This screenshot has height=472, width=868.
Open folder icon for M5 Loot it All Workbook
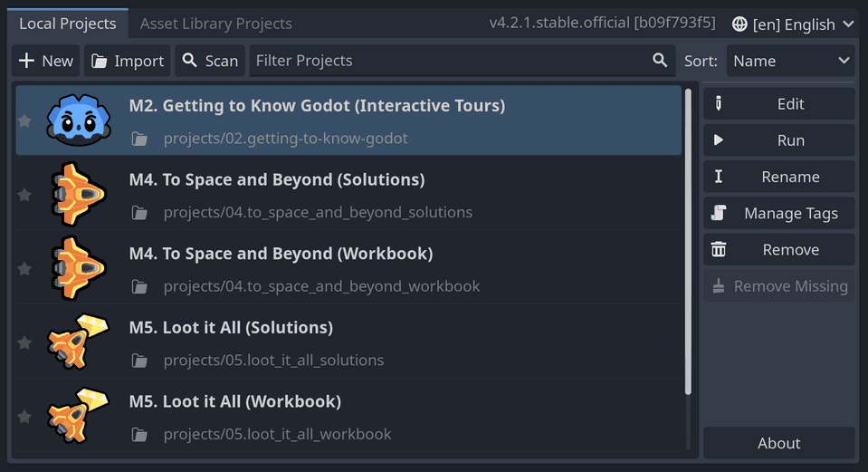coord(139,435)
